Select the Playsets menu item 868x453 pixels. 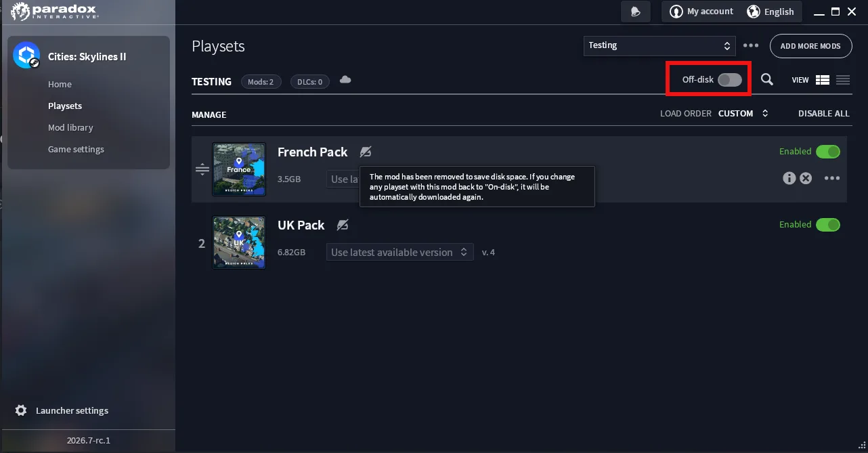coord(65,106)
